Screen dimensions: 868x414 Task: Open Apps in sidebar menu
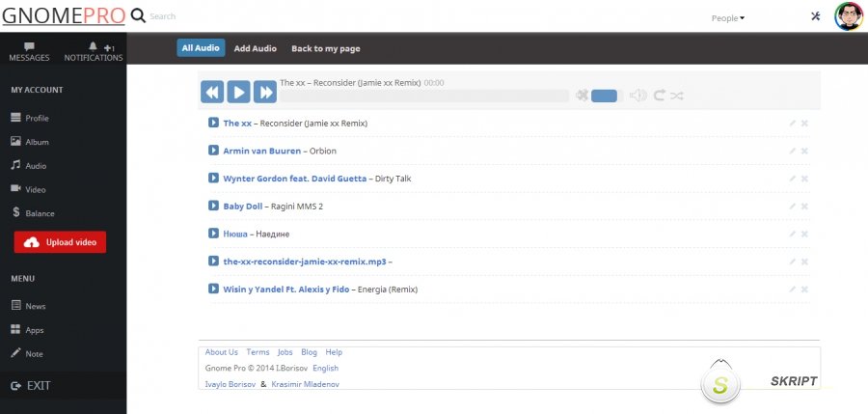click(x=28, y=330)
